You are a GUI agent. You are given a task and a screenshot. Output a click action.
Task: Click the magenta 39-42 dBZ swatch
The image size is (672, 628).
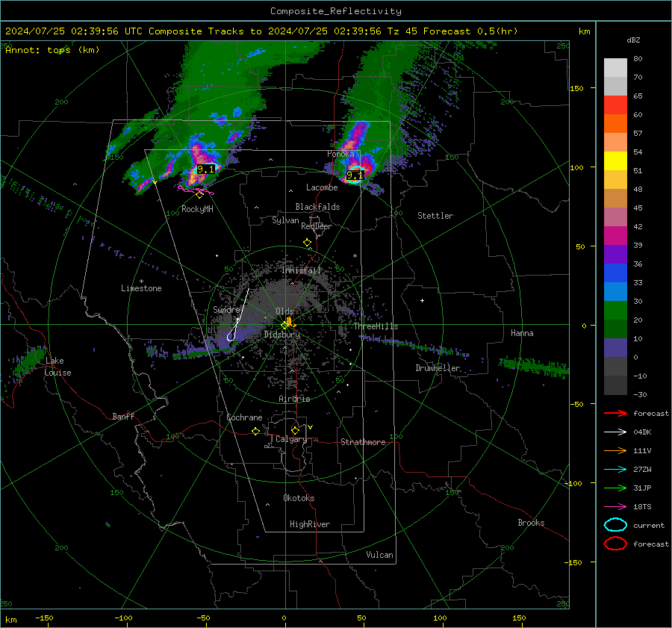615,236
